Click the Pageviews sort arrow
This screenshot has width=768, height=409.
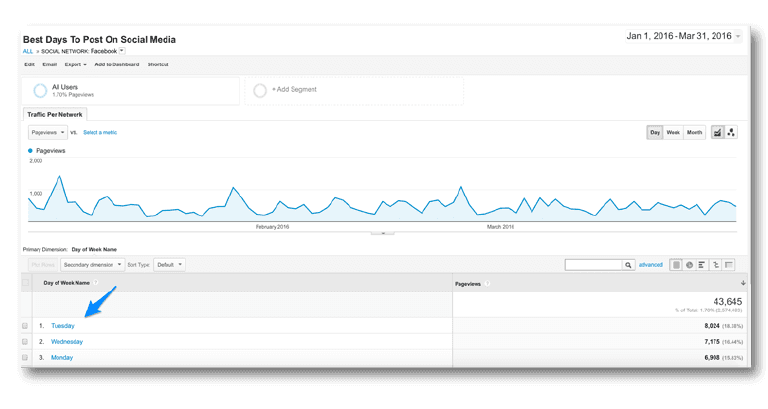743,283
